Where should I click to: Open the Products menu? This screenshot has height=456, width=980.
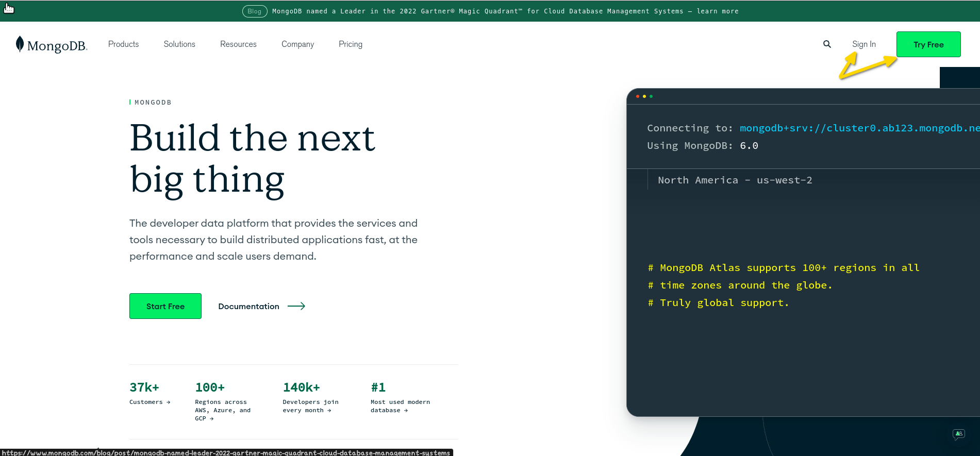pyautogui.click(x=123, y=44)
